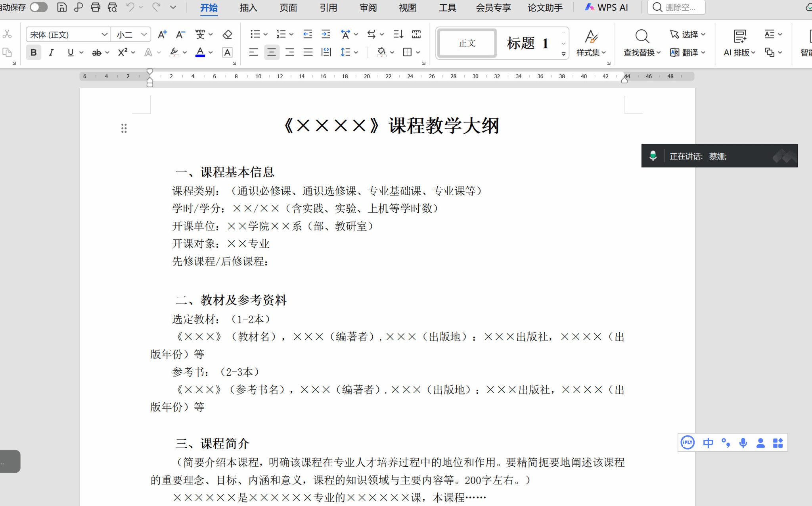Viewport: 812px width, 506px height.
Task: Toggle center alignment
Action: [x=272, y=52]
